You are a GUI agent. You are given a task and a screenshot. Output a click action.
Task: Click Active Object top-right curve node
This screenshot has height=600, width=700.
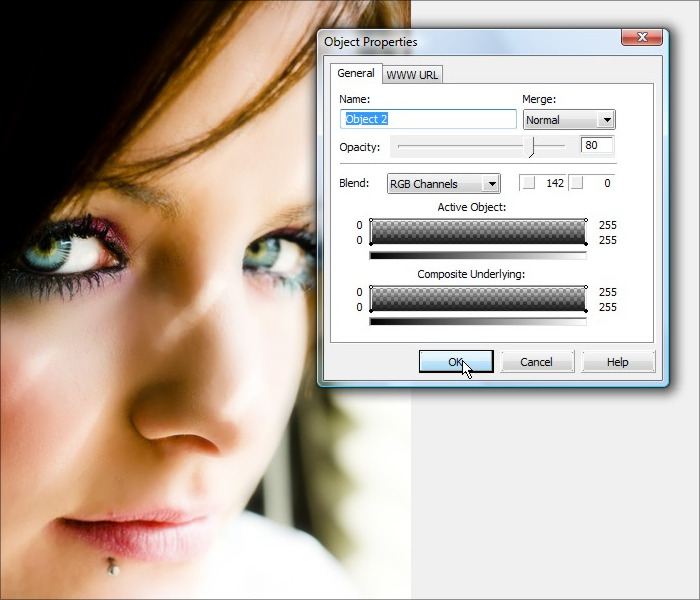pyautogui.click(x=585, y=220)
